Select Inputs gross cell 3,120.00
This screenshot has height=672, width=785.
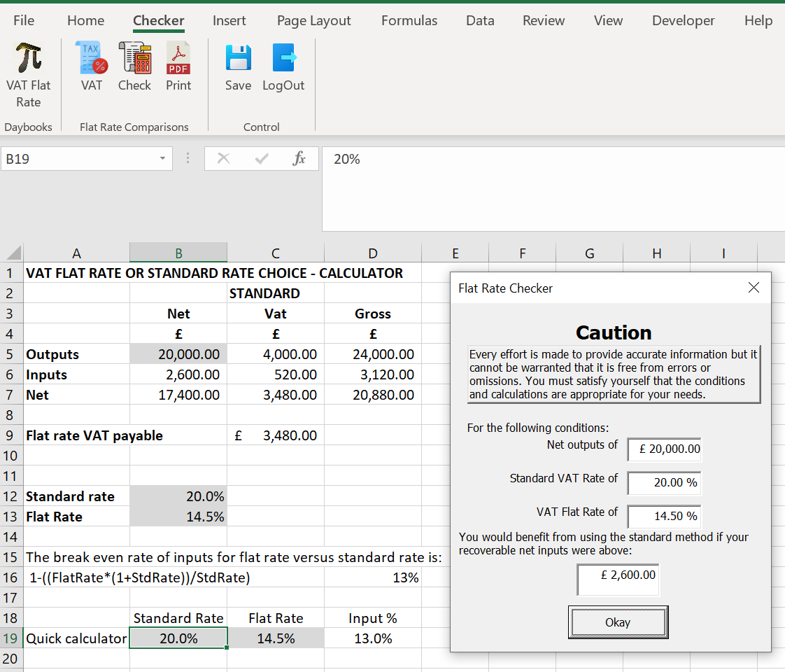[373, 374]
